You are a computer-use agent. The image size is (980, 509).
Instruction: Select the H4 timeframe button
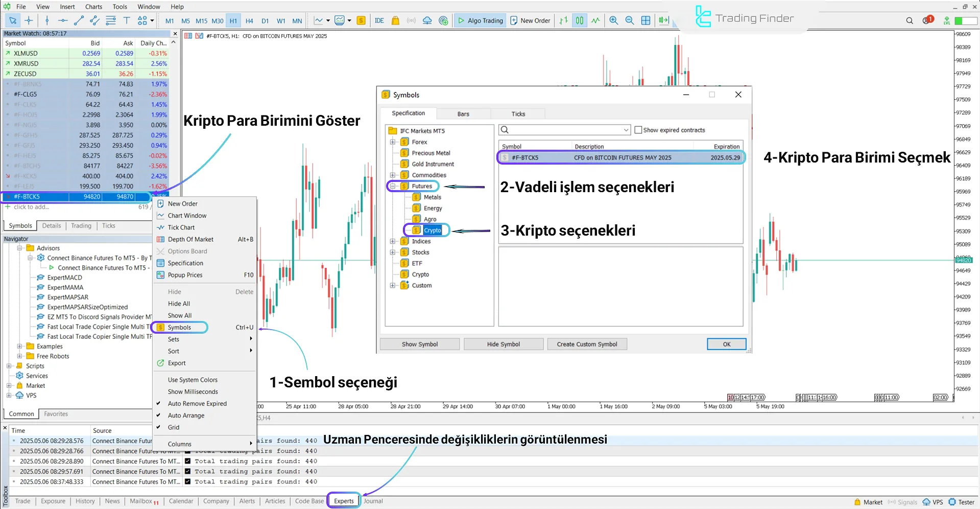tap(249, 21)
